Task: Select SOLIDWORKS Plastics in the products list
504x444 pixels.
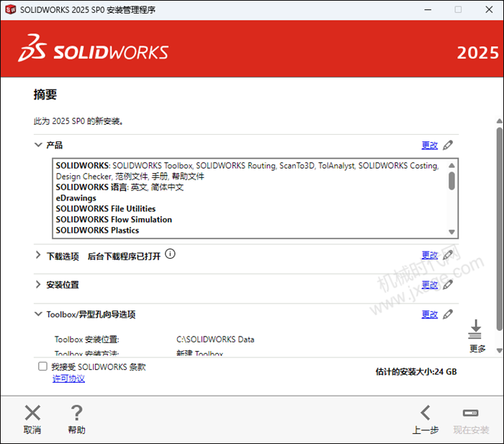Action: (97, 231)
